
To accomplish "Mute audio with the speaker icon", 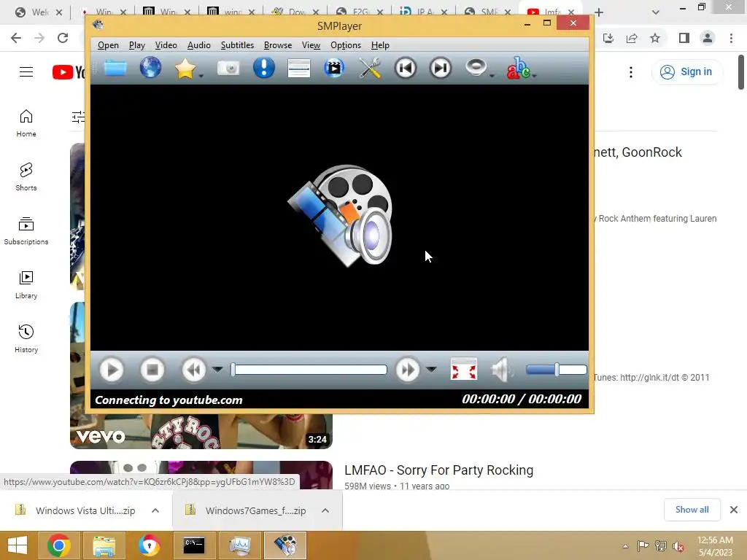I will tap(502, 370).
